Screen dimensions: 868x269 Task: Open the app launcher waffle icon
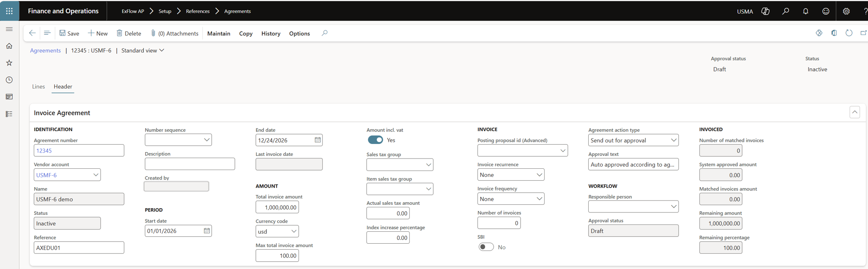tap(9, 11)
